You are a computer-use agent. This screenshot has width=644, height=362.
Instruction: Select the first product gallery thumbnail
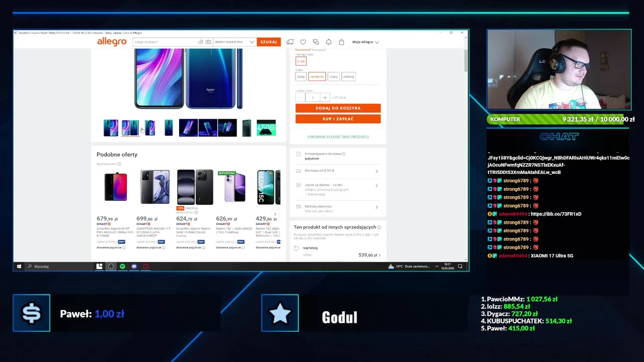[x=111, y=128]
